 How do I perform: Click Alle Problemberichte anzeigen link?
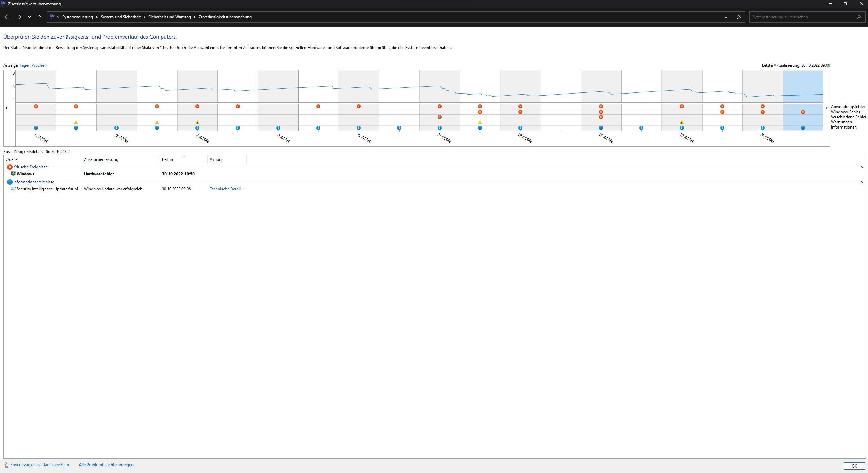pyautogui.click(x=106, y=465)
